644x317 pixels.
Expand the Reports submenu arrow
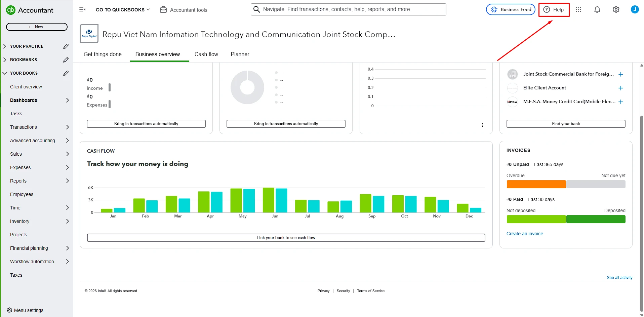click(x=67, y=181)
